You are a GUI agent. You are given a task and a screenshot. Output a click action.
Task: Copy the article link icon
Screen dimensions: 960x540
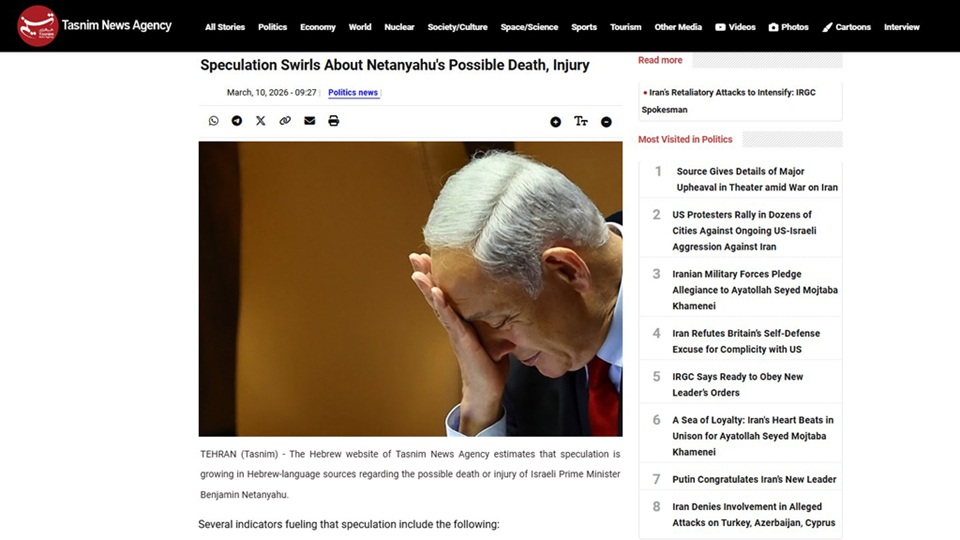point(285,121)
